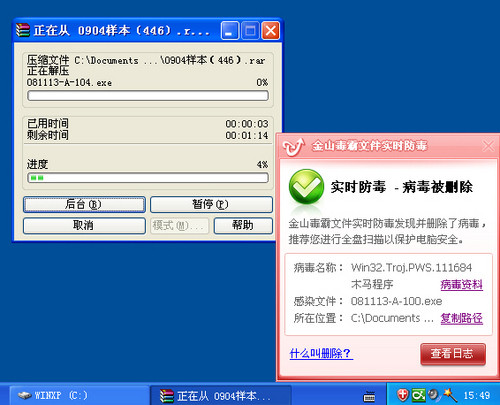Click extracting file name 081113-A-104.exe

coord(69,83)
